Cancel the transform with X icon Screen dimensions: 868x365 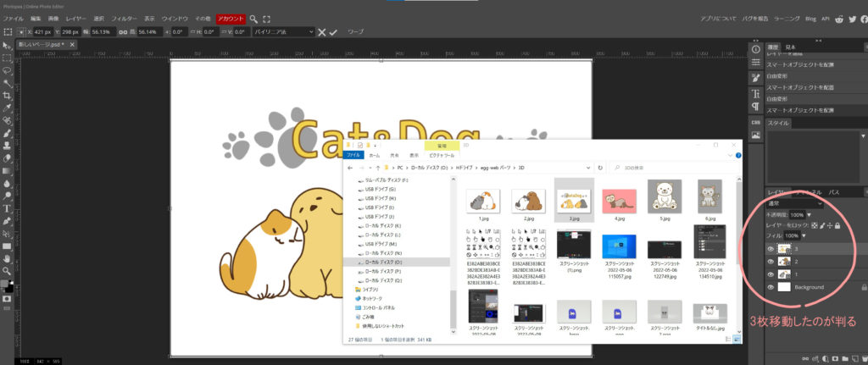coord(321,31)
